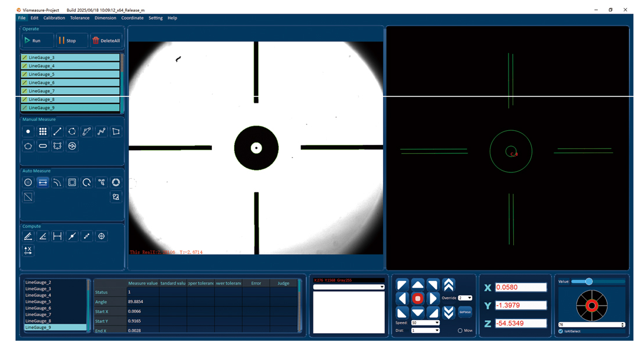Click the angle icon in Compute

point(43,236)
